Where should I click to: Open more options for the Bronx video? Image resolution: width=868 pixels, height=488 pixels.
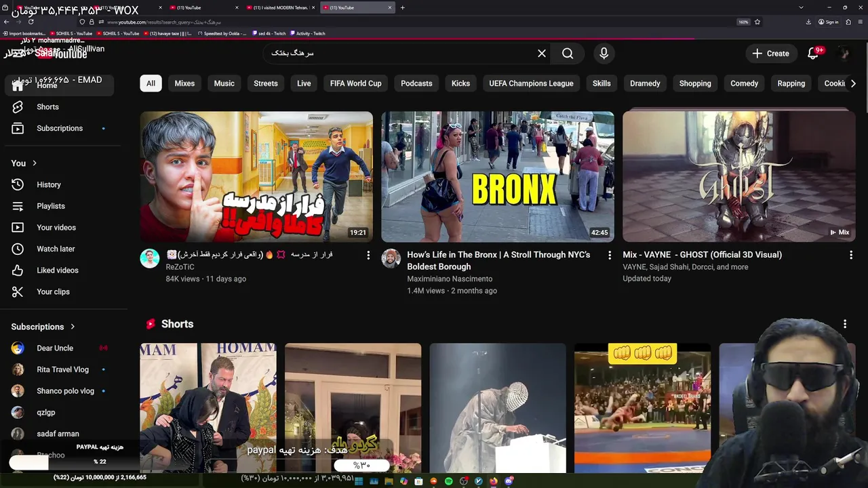(610, 256)
